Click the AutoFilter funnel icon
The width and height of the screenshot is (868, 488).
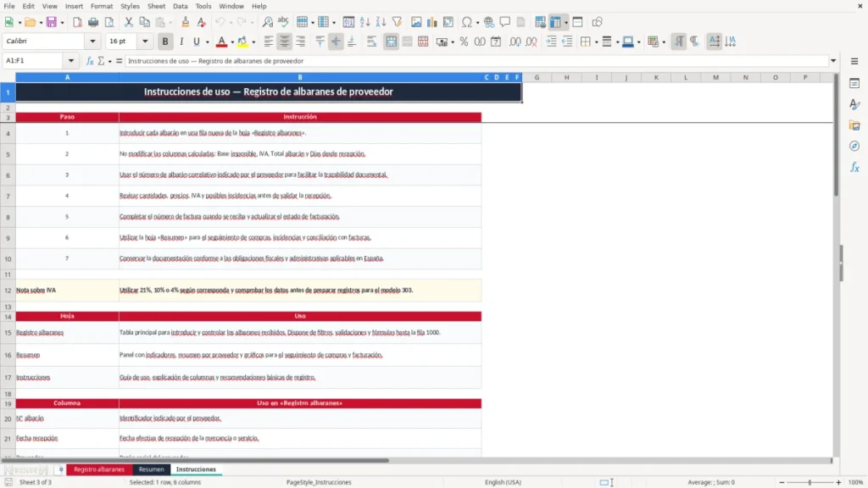point(397,22)
